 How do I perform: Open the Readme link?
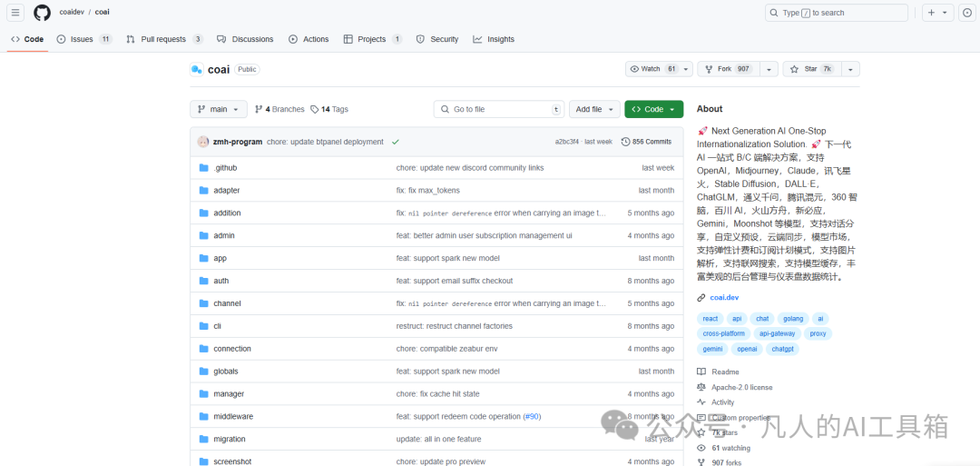click(725, 372)
